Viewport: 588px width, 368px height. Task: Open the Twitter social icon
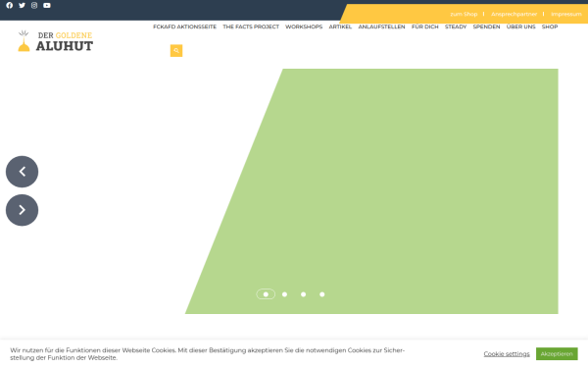22,5
